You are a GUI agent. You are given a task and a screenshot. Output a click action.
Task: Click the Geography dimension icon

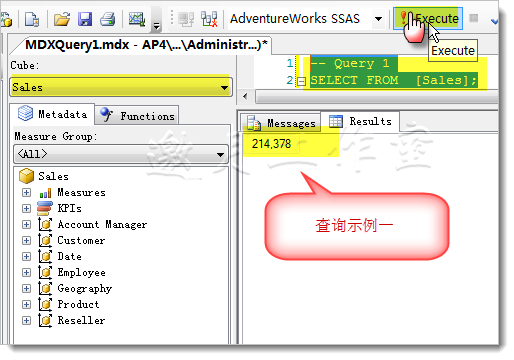(45, 288)
